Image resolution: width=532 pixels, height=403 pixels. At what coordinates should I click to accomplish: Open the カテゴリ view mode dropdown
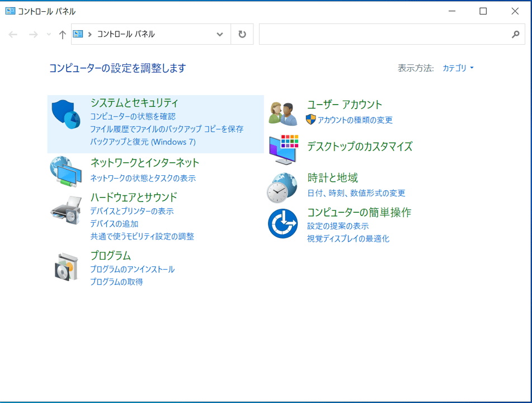coord(458,68)
